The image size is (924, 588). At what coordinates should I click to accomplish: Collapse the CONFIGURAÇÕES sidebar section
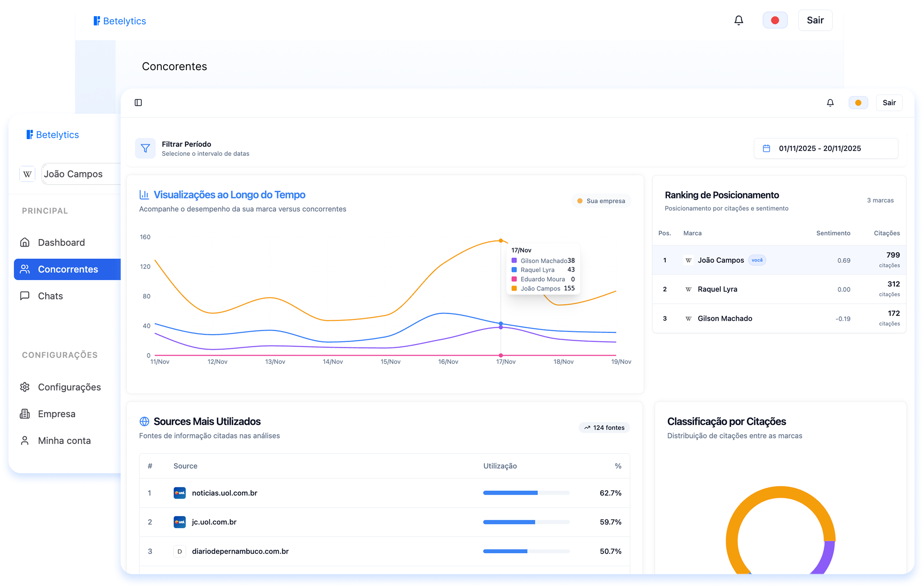[x=59, y=355]
